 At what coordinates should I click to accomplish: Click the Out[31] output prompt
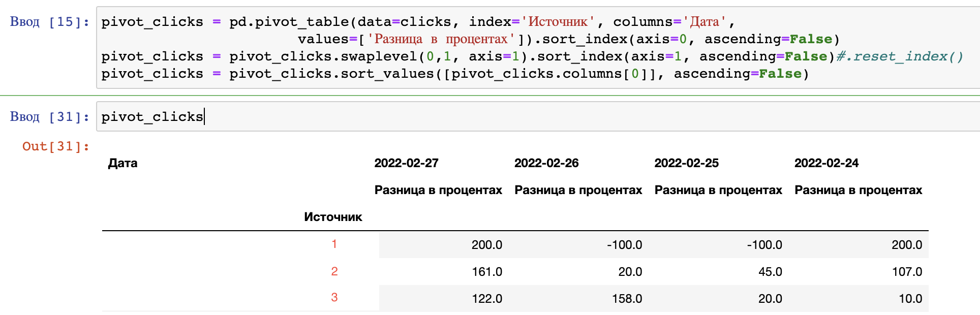pos(56,146)
